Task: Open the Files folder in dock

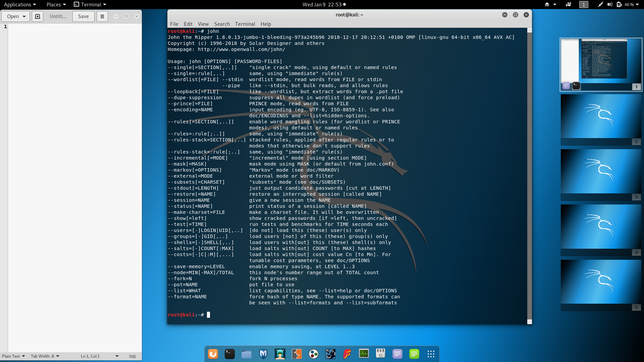Action: tap(247, 354)
